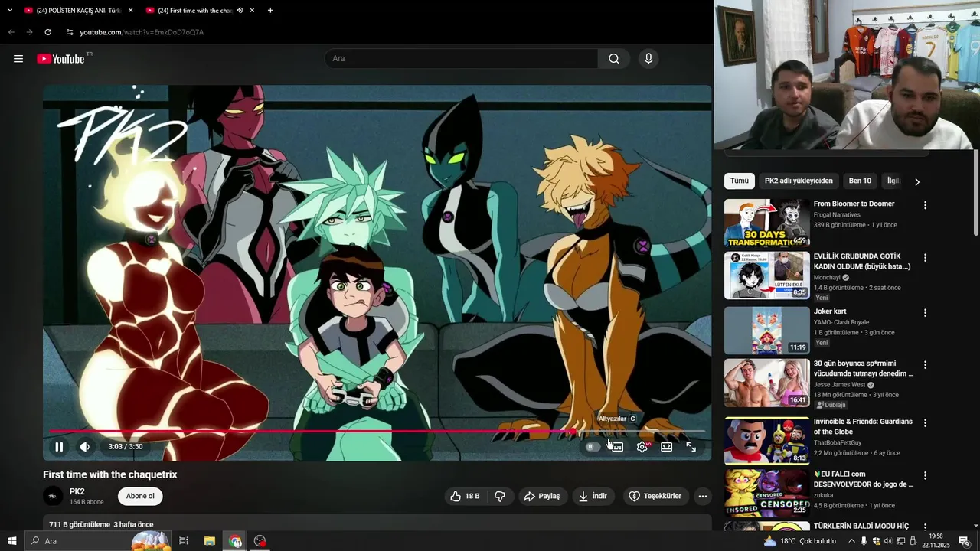Open the Joker kart video thumbnail

(x=766, y=331)
